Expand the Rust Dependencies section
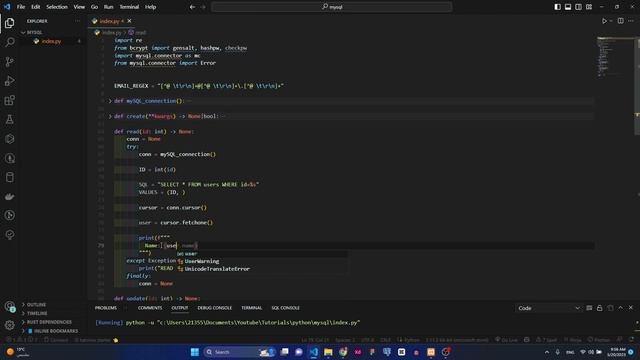Image resolution: width=640 pixels, height=360 pixels. point(49,322)
